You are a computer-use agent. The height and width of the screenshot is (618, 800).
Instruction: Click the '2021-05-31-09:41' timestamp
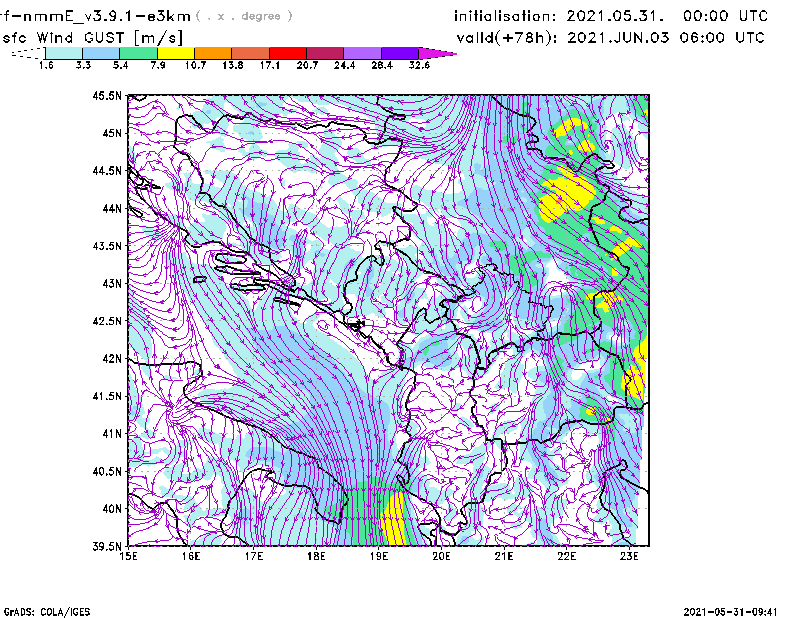tap(731, 612)
